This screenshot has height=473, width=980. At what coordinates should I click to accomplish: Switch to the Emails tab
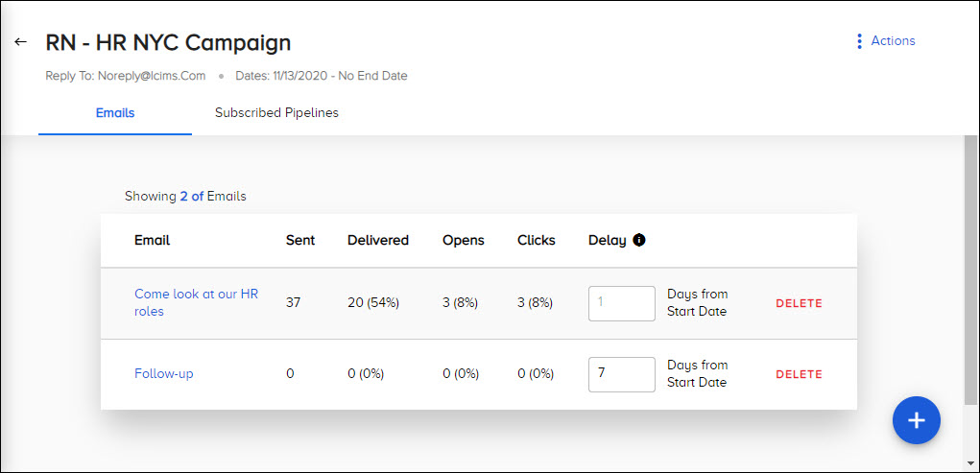115,113
